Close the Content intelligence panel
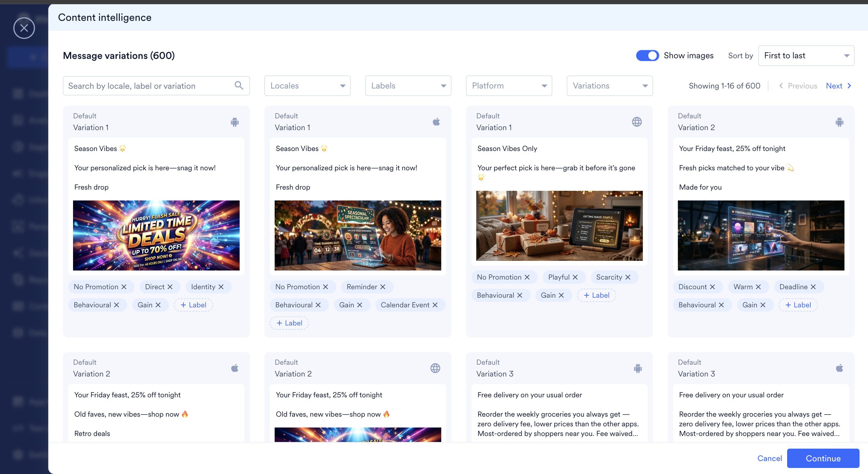The image size is (868, 474). [24, 28]
